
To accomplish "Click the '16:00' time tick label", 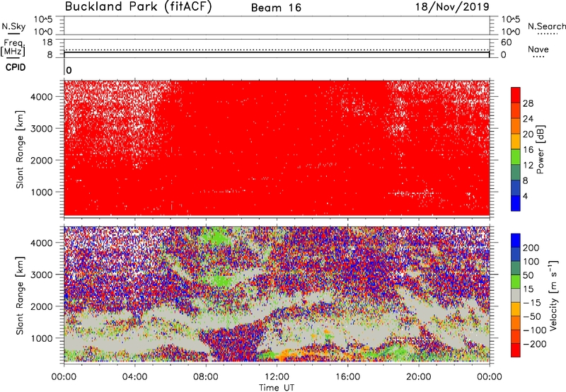I will 347,377.
